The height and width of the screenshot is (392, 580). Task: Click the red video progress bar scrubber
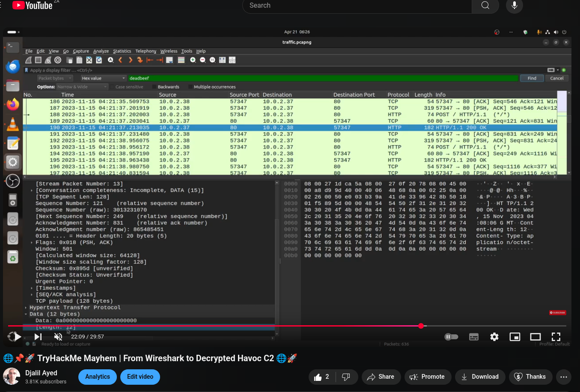pyautogui.click(x=421, y=326)
